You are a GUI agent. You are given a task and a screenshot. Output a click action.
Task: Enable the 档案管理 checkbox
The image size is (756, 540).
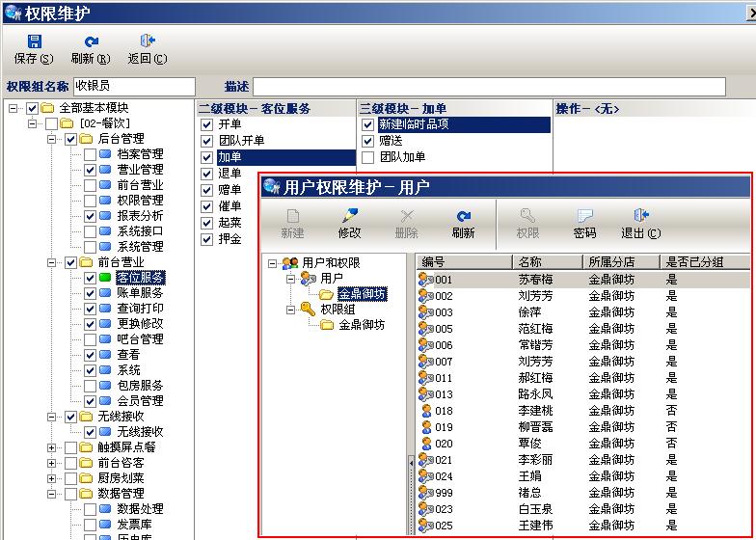coord(90,154)
